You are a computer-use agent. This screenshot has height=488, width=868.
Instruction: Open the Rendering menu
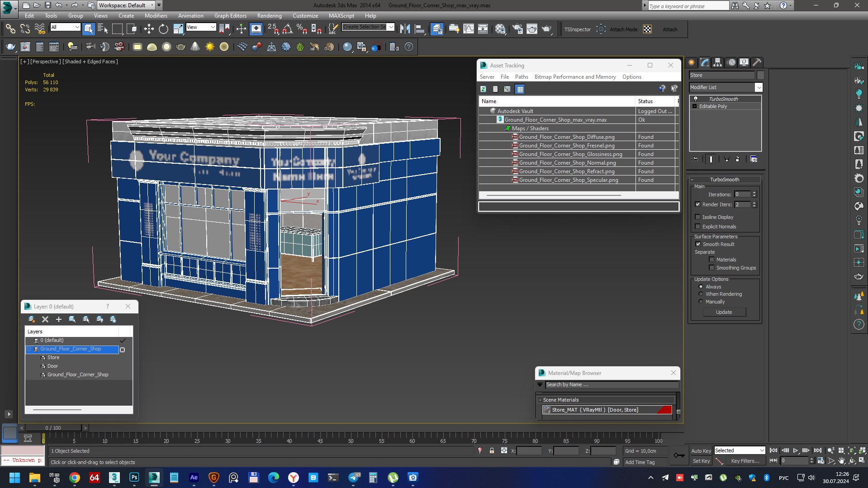click(269, 15)
